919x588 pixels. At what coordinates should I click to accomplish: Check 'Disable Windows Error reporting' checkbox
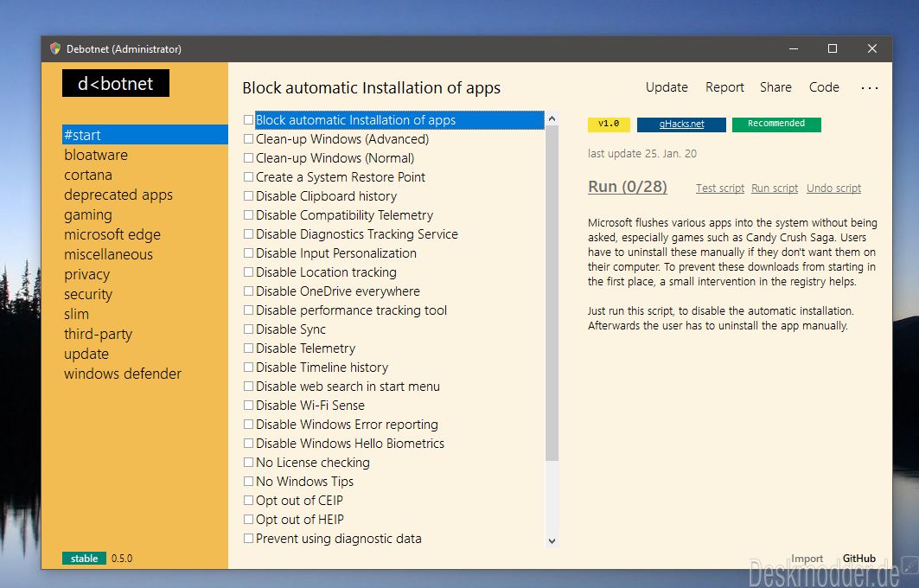coord(248,425)
